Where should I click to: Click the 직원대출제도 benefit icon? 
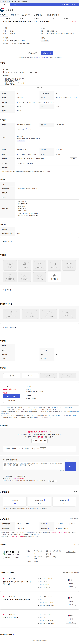coord(25,277)
